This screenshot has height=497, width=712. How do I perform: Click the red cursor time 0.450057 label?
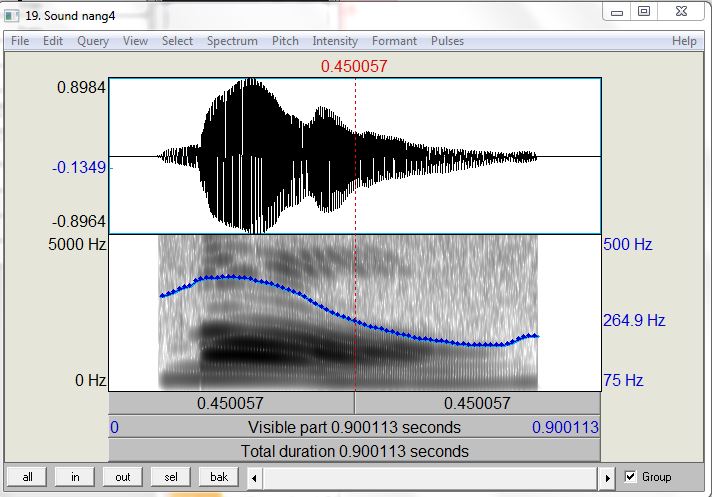click(354, 66)
